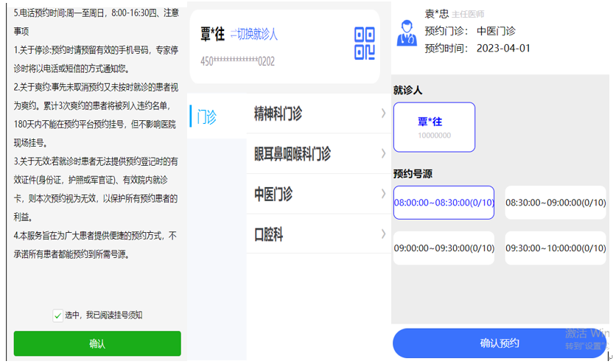Select time slot 08:30:00~09:00:00
613x364 pixels.
[556, 203]
